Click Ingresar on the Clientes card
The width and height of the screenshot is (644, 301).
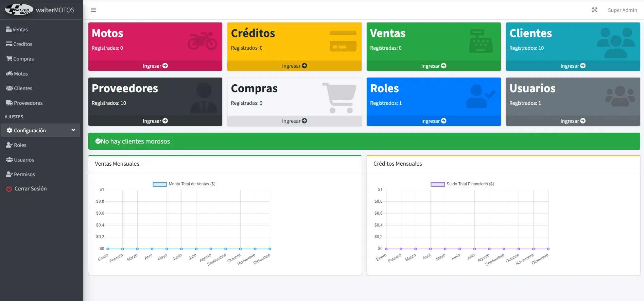(x=573, y=66)
